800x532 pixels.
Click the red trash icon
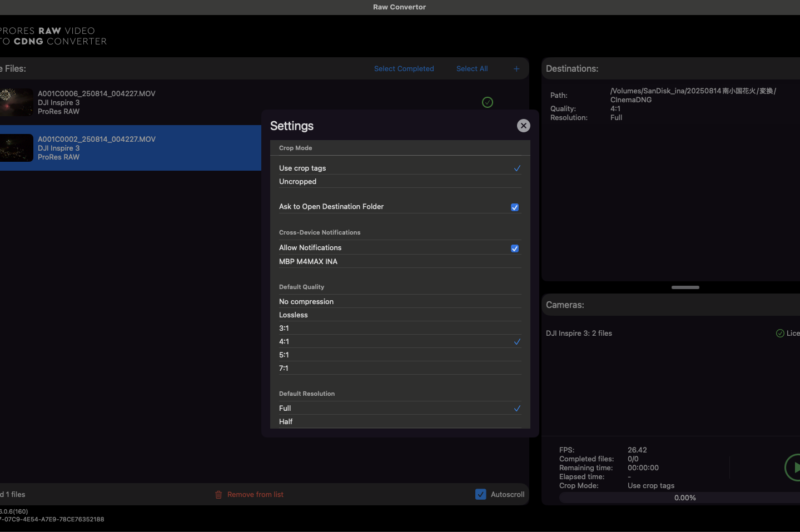click(x=218, y=494)
